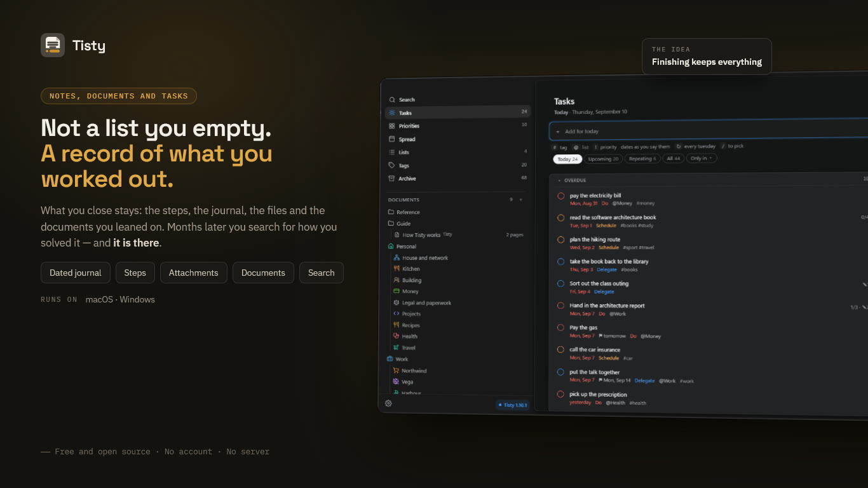Screen dimensions: 868x488
Task: Switch to the Repeating tab
Action: pos(642,159)
